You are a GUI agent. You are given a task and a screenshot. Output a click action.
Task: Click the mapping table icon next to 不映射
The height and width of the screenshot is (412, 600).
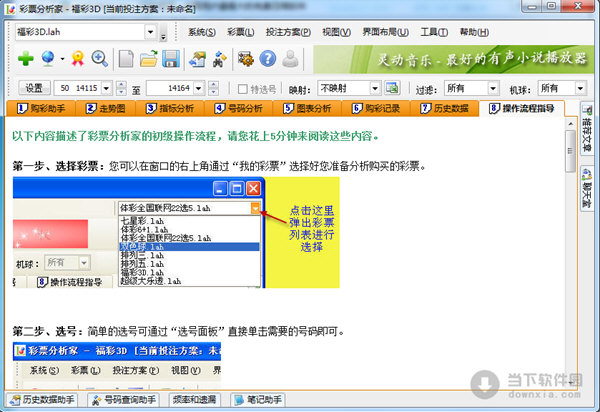[392, 88]
